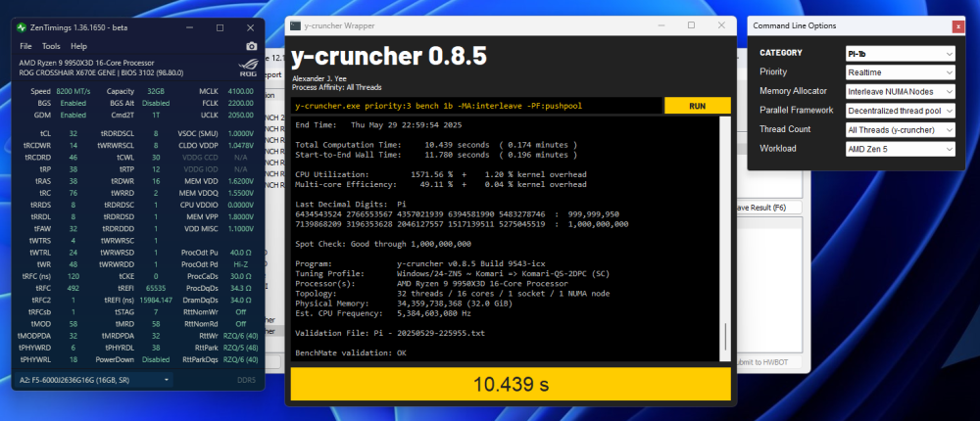Click the Tuning Profile line in console

452,273
